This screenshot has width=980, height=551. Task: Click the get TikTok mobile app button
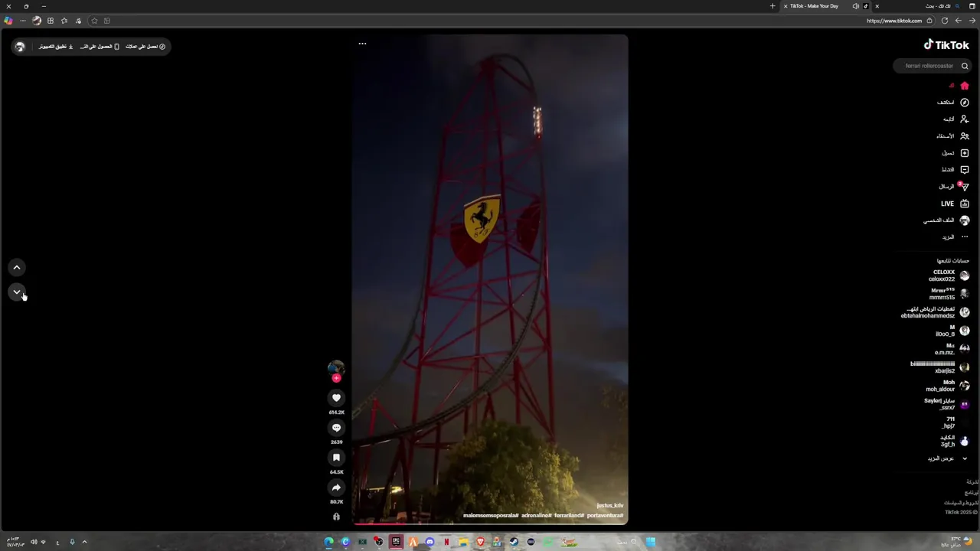click(100, 47)
